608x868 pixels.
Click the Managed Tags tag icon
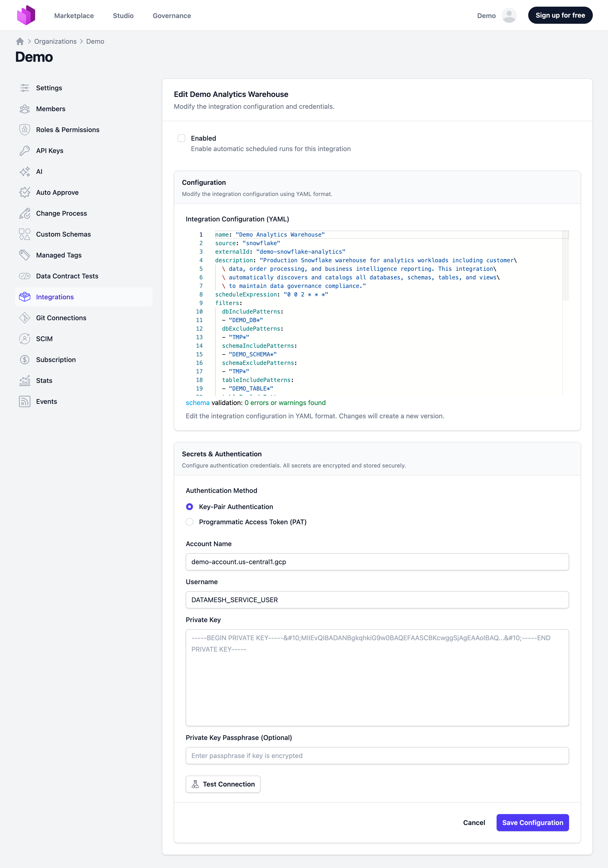point(24,255)
